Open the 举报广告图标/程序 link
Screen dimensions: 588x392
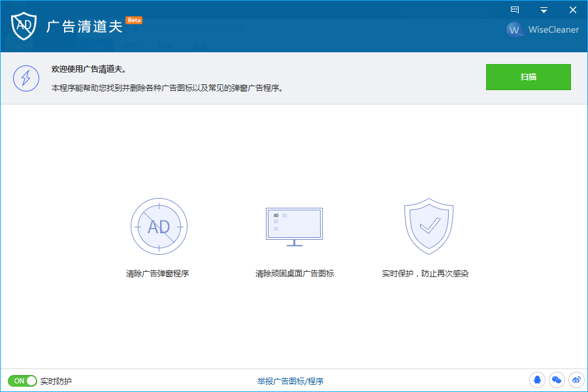pyautogui.click(x=290, y=381)
